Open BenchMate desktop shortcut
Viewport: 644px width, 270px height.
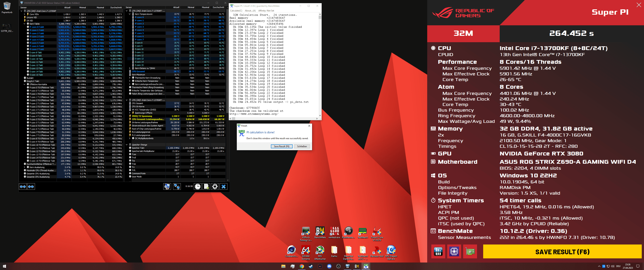tap(320, 232)
